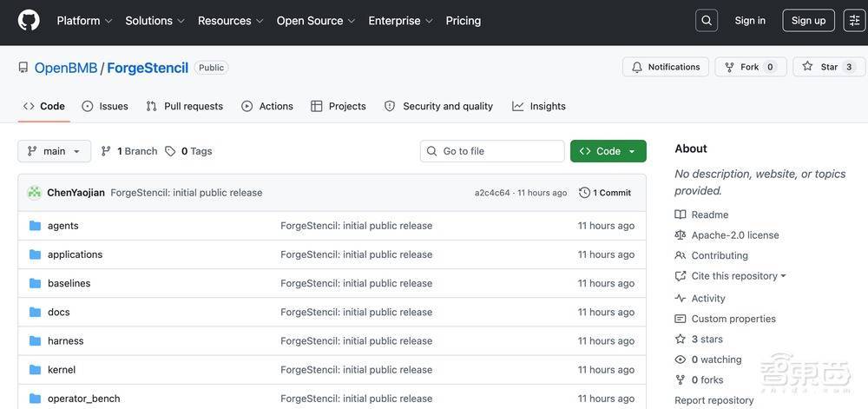The height and width of the screenshot is (409, 868).
Task: Click the note icon next to Custom properties
Action: coord(681,319)
